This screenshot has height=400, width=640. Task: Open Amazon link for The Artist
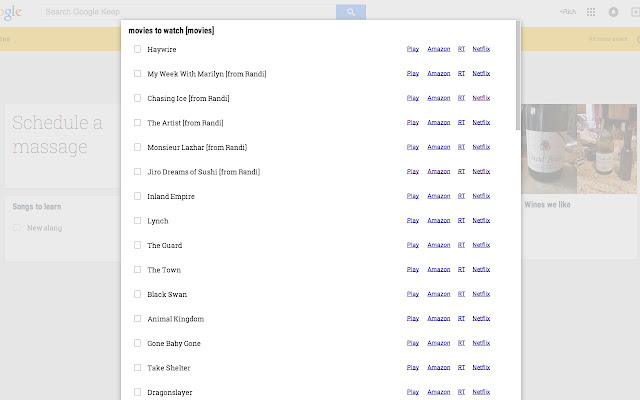439,122
